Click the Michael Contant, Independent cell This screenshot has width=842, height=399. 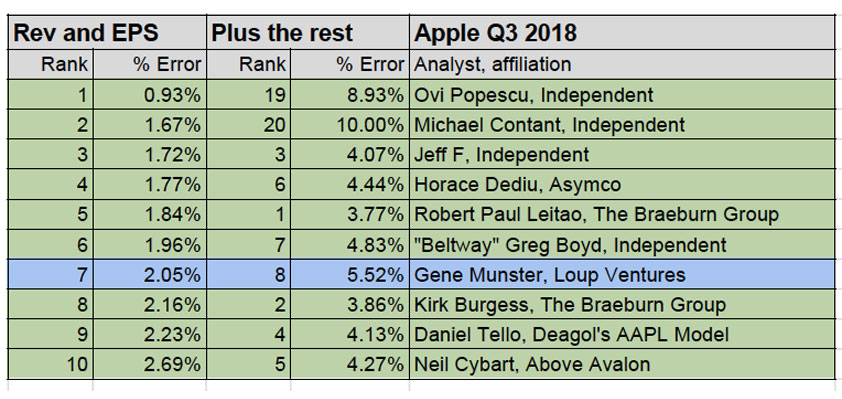tap(623, 125)
